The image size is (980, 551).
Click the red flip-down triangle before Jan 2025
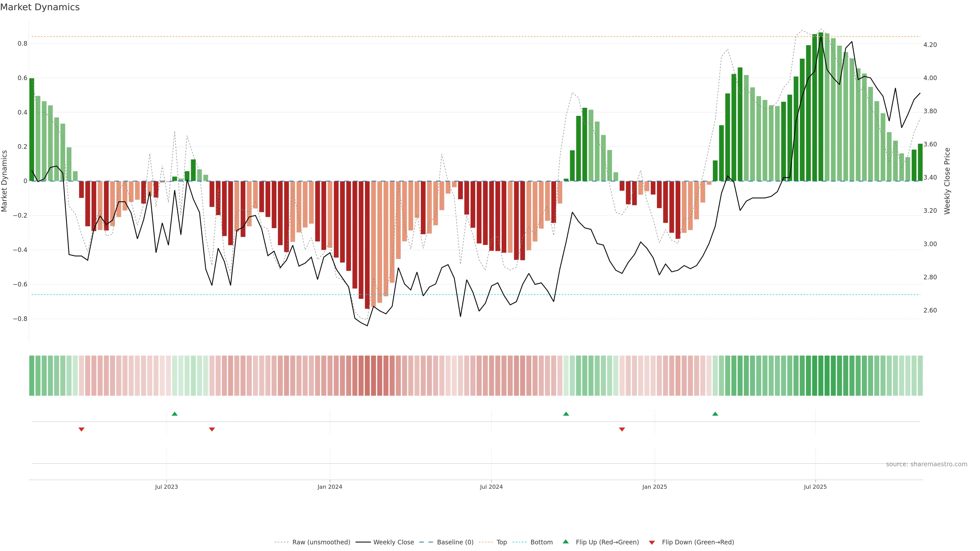click(x=622, y=429)
